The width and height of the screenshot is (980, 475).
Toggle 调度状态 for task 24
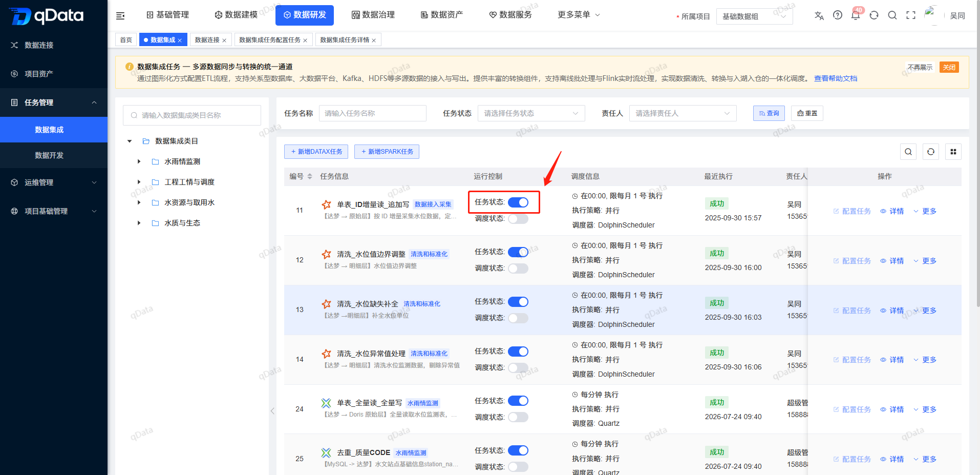[x=518, y=417]
